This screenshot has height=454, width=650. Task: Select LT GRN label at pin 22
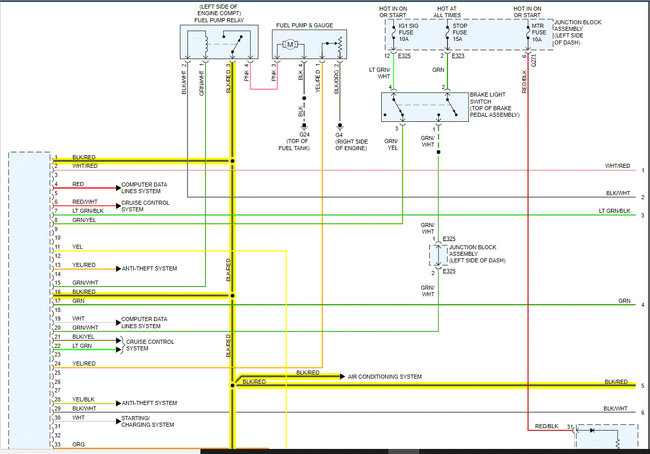(82, 346)
